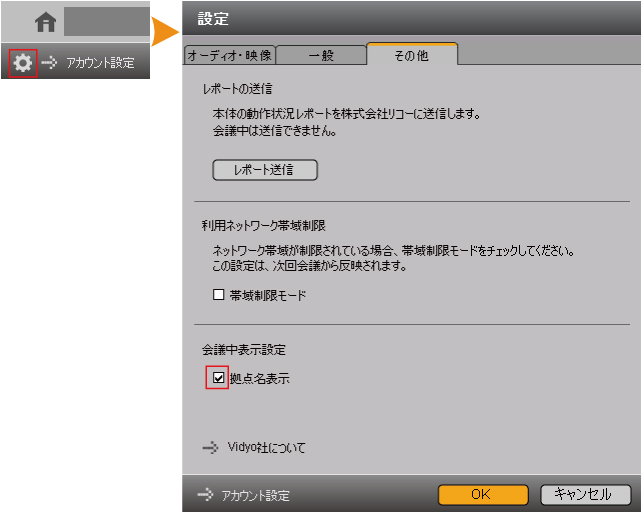The height and width of the screenshot is (512, 641).
Task: Uncheck the 拠点名表示 checkbox
Action: 219,379
